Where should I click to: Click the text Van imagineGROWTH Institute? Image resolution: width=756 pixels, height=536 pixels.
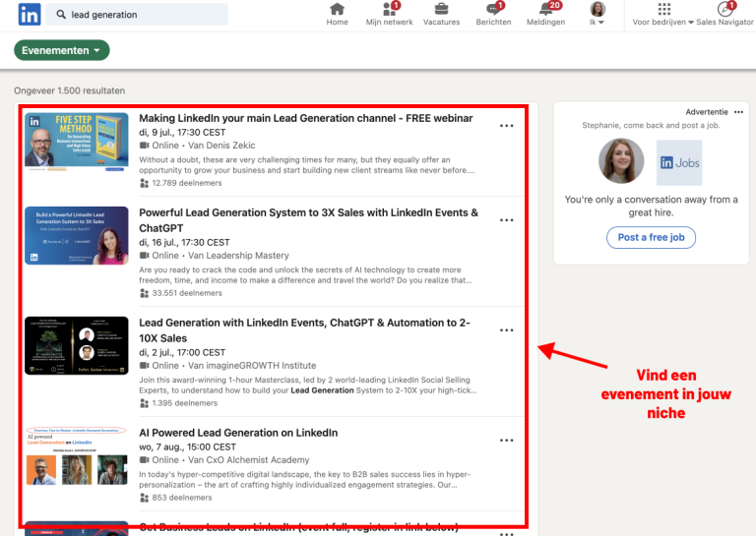tap(252, 366)
